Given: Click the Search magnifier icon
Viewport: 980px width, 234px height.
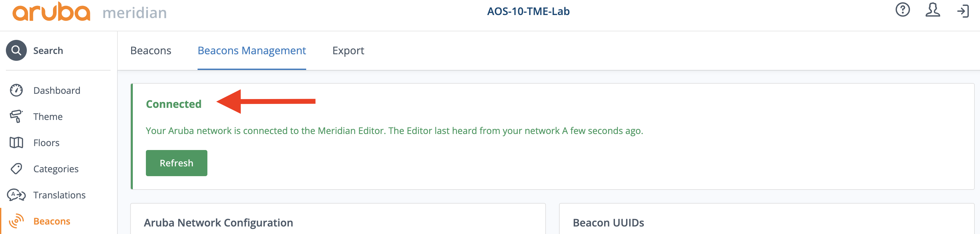Looking at the screenshot, I should pyautogui.click(x=16, y=51).
